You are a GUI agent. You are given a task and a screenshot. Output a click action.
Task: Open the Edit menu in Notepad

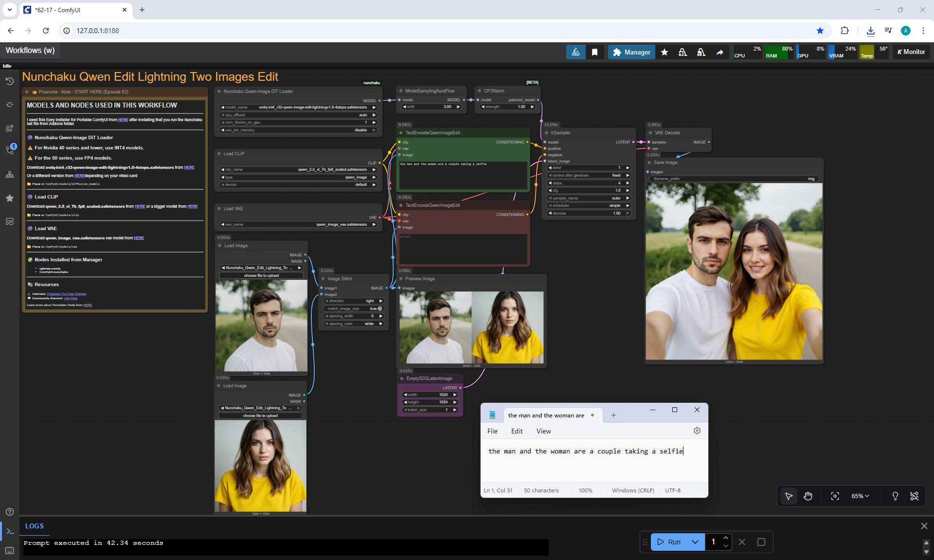click(x=517, y=431)
